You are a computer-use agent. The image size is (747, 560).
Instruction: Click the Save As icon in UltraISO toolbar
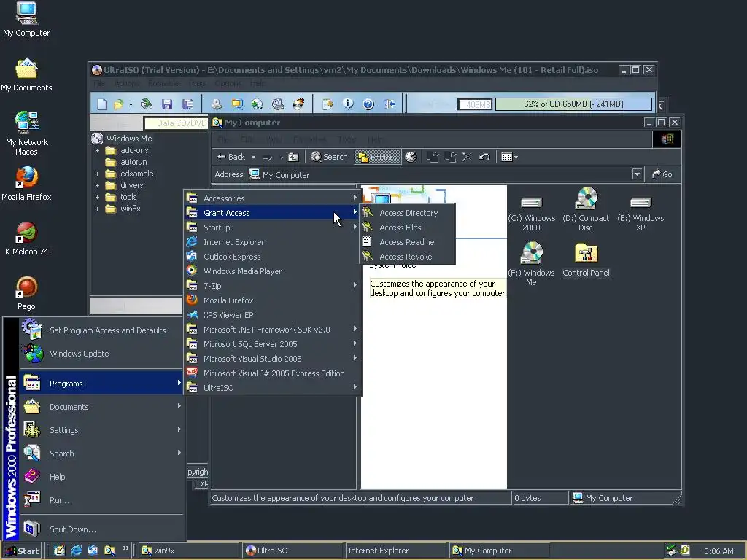[187, 104]
